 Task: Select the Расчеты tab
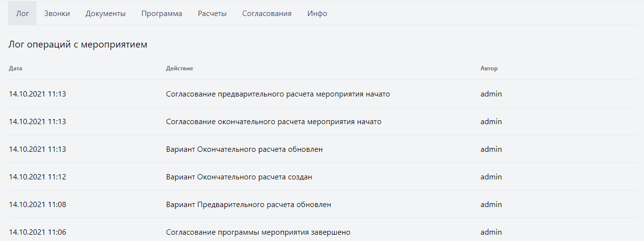(x=212, y=14)
